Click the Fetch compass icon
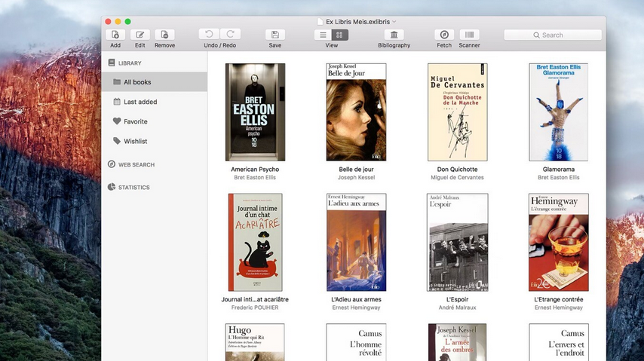Image resolution: width=644 pixels, height=361 pixels. point(444,35)
